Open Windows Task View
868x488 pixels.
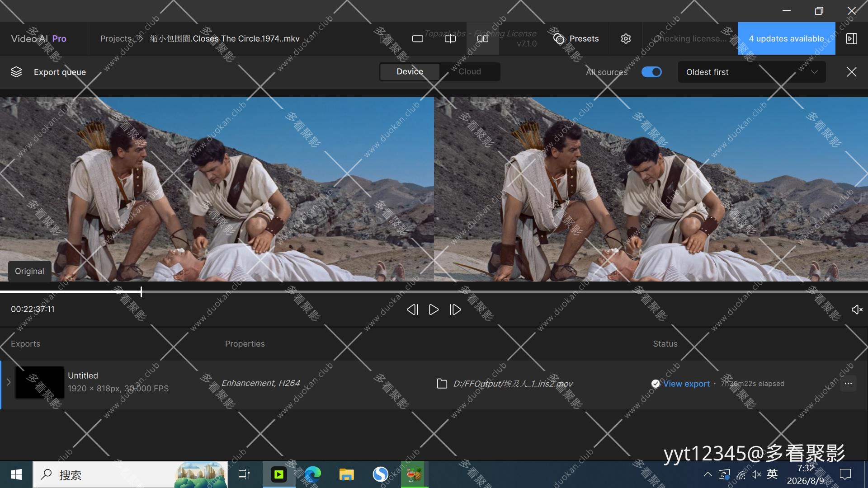(x=244, y=474)
